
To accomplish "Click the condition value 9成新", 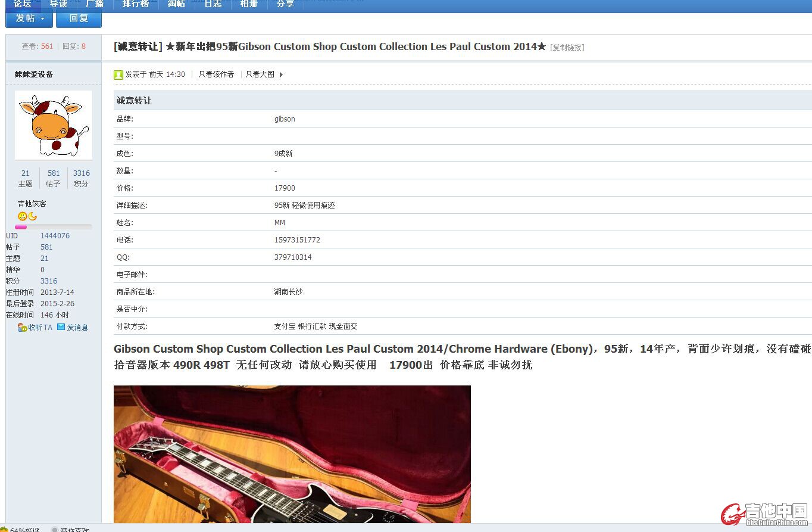I will (283, 154).
